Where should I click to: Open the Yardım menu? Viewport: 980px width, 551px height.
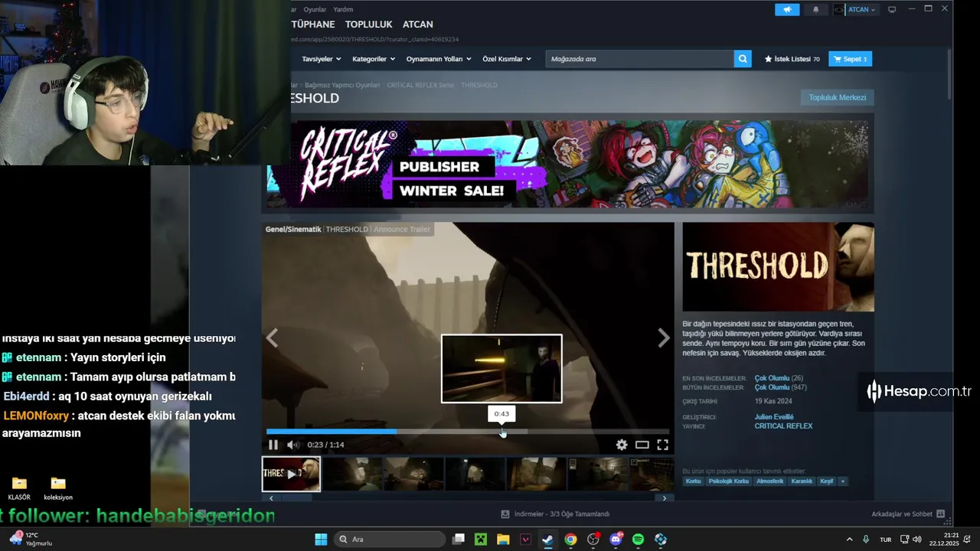(x=343, y=9)
